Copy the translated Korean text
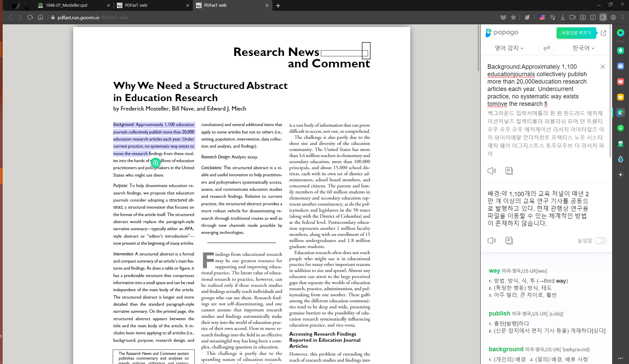Screen dimensions: 629x364 [x=509, y=241]
